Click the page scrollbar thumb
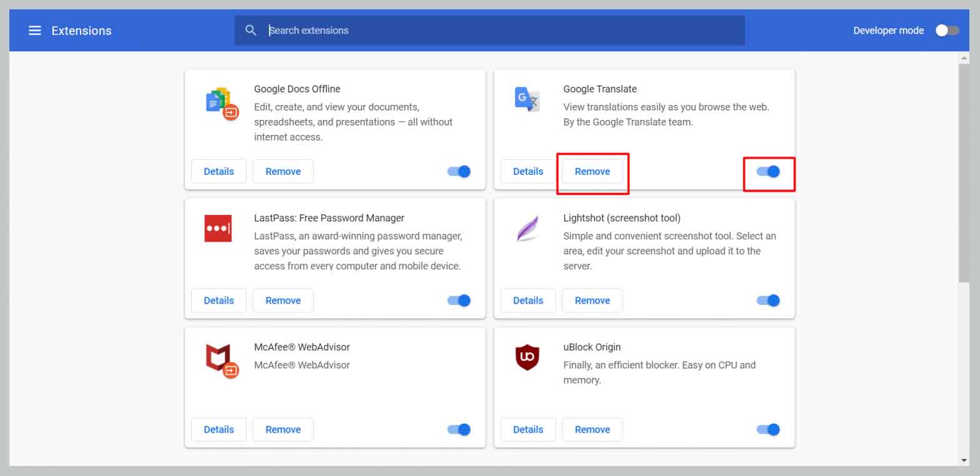The width and height of the screenshot is (980, 476). pyautogui.click(x=964, y=172)
